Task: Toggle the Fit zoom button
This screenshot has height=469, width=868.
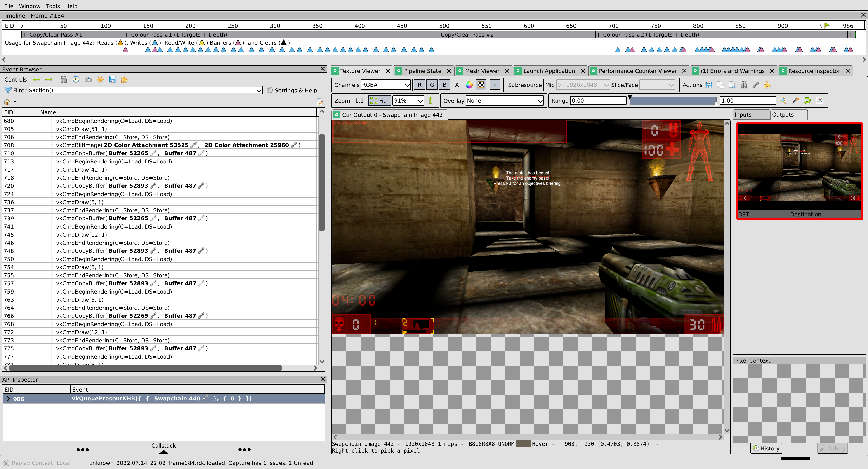Action: tap(380, 101)
